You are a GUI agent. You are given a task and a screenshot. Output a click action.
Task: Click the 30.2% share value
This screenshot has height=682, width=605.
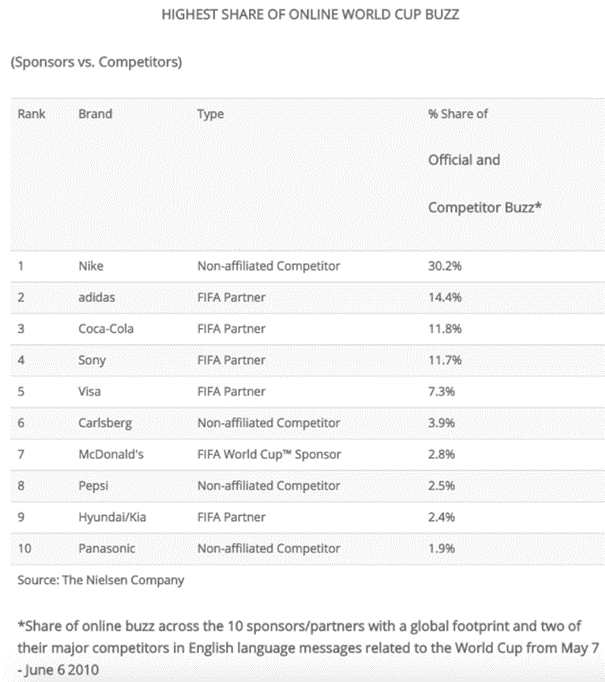click(444, 266)
